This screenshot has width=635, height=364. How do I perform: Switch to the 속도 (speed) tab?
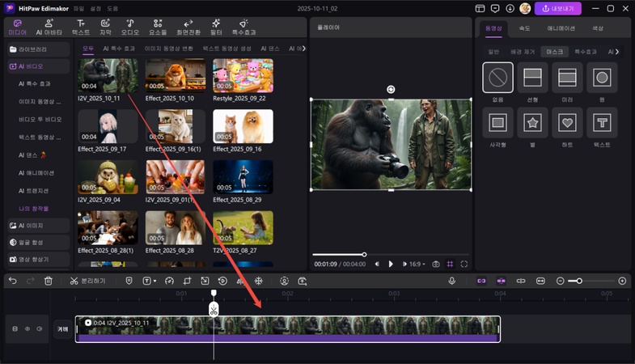point(526,28)
